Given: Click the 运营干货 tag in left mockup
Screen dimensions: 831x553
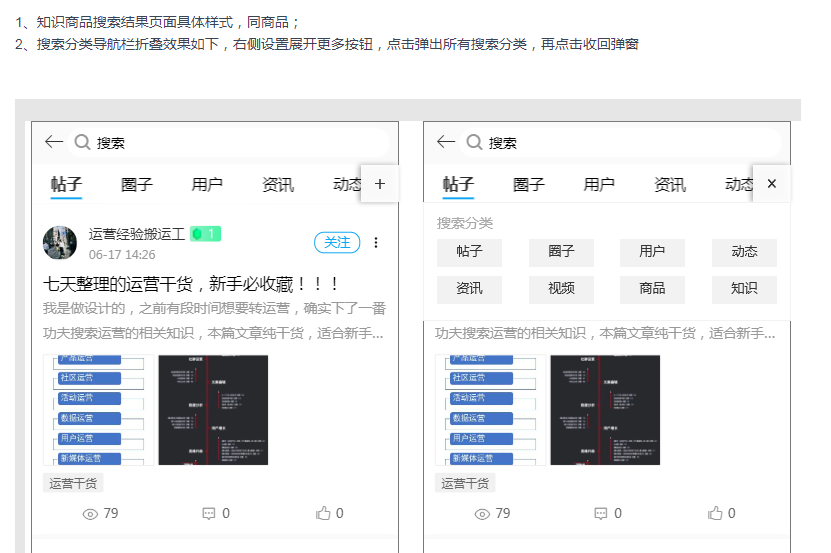Looking at the screenshot, I should click(74, 483).
